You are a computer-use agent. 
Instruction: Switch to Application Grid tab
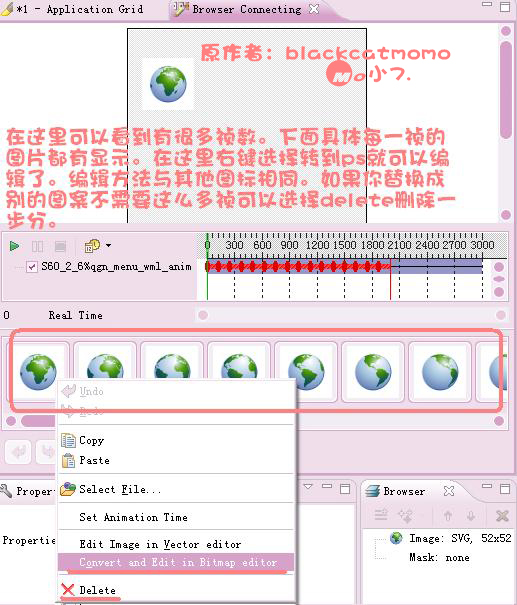tap(73, 9)
